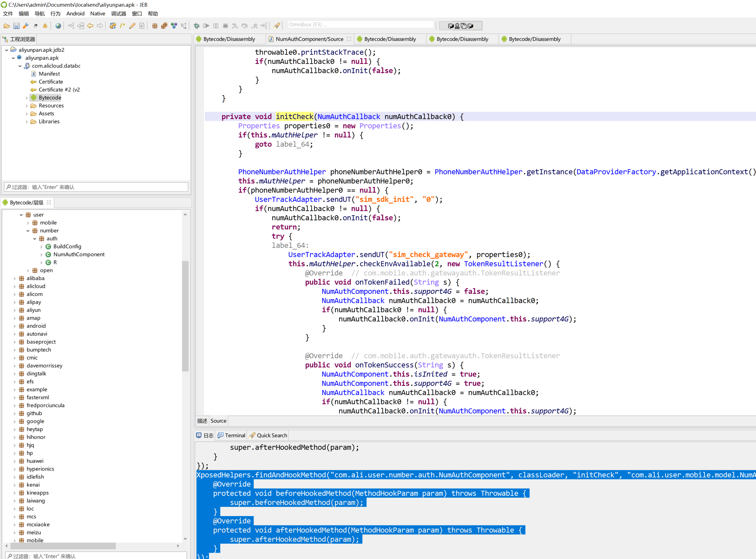The width and height of the screenshot is (756, 559).
Task: Collapse the auth package node
Action: click(35, 239)
